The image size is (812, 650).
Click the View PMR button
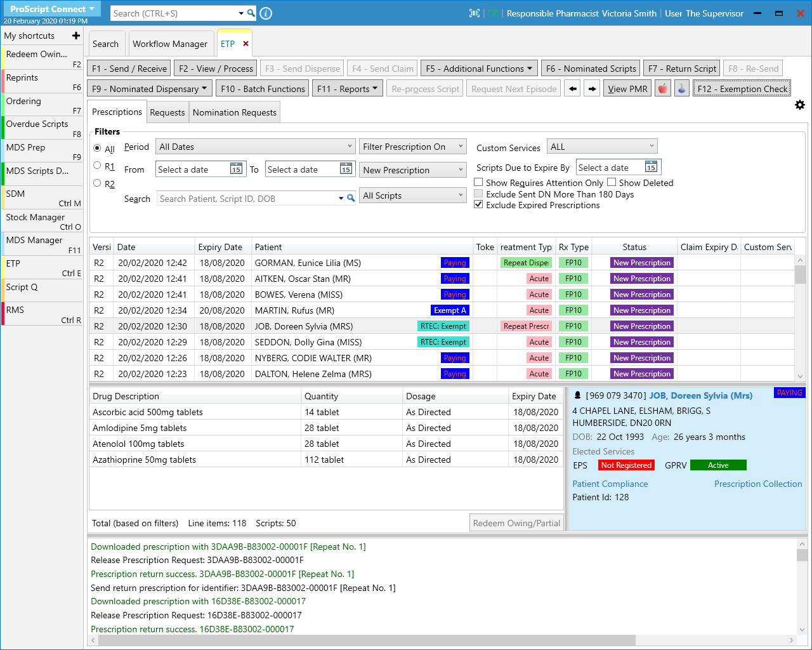click(627, 89)
